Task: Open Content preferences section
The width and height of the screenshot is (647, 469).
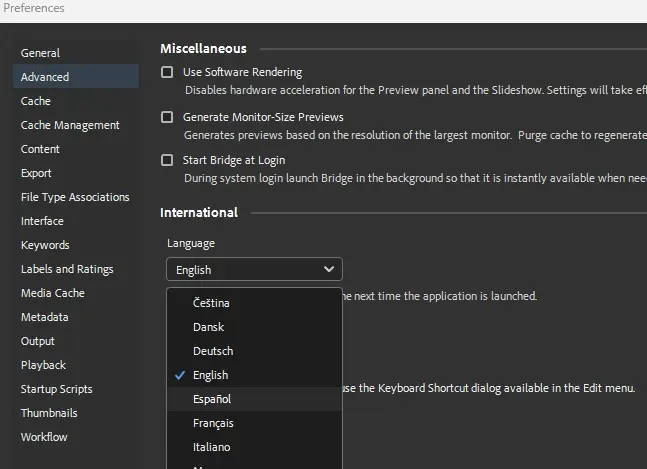Action: 76,149
